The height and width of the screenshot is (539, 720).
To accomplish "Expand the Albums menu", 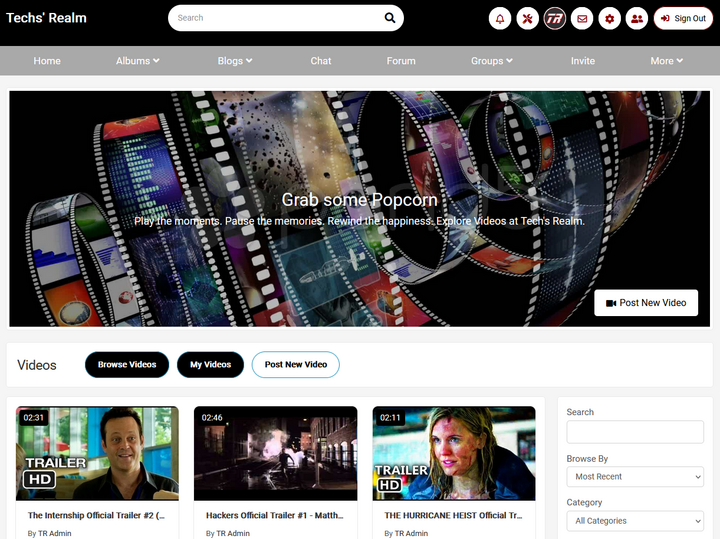I will [137, 61].
